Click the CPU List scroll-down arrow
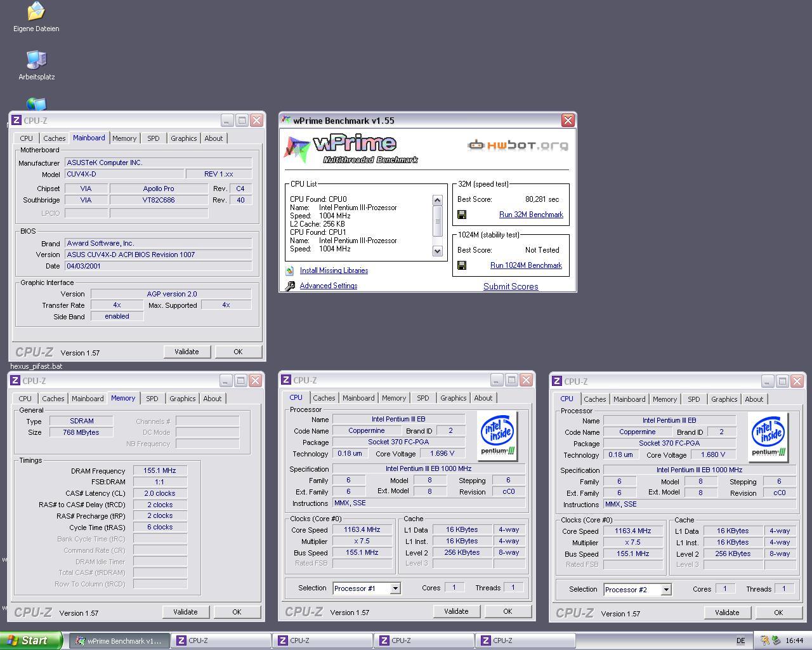The height and width of the screenshot is (650, 812). (437, 251)
